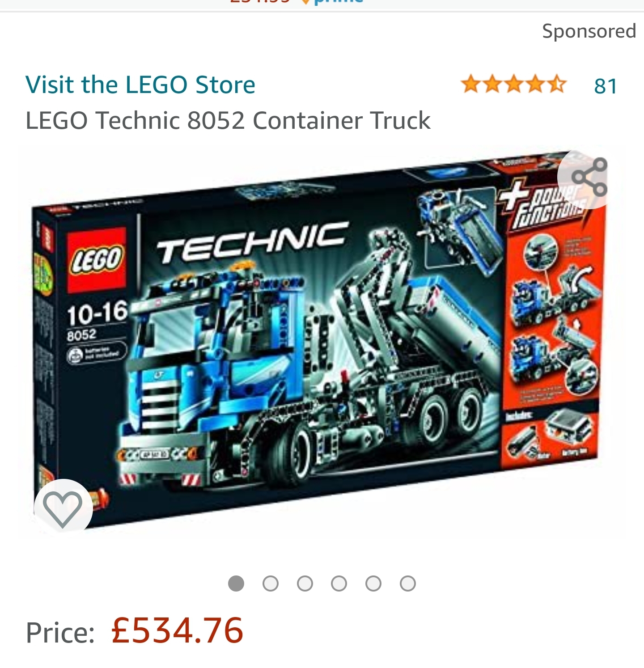Screen dimensions: 644x668
Task: Open the 81 customer reviews link
Action: [606, 86]
